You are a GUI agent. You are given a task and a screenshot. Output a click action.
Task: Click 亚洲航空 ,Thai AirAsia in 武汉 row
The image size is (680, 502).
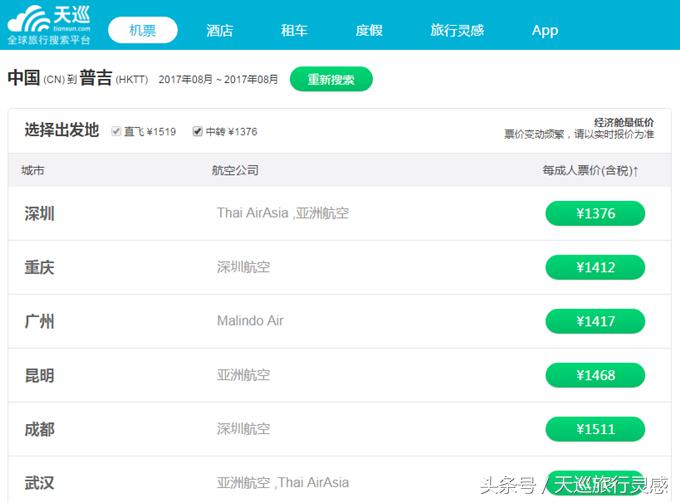(283, 482)
